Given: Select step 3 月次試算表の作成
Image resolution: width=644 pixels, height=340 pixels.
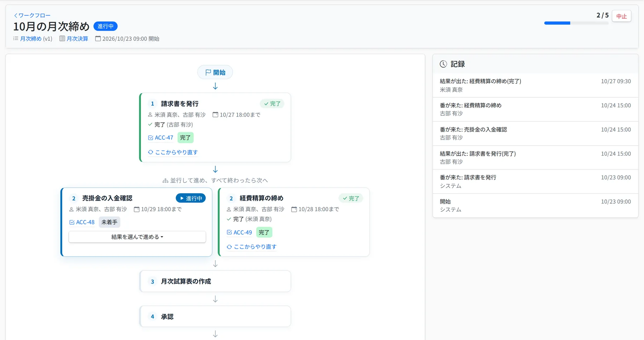Looking at the screenshot, I should [x=215, y=281].
